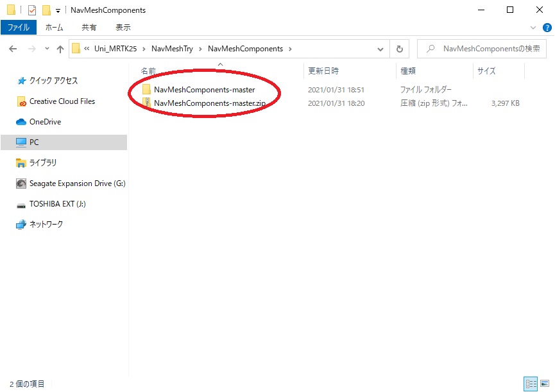The height and width of the screenshot is (392, 555).
Task: Sort by サイズ column header
Action: (486, 71)
